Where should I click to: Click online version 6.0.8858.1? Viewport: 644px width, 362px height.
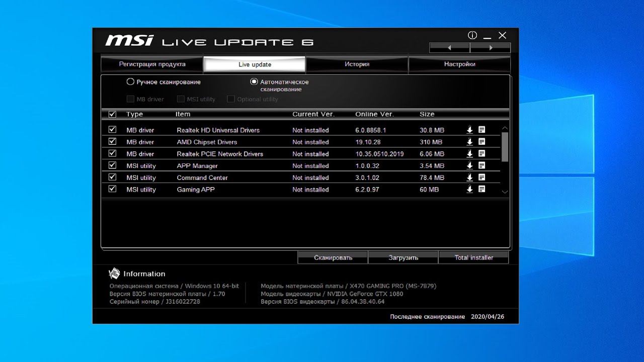[x=371, y=130]
